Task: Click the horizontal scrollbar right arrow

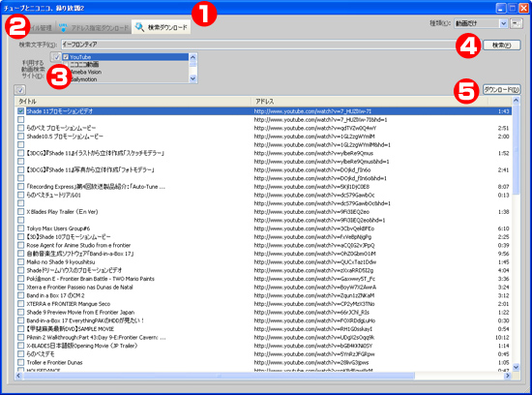Action: pyautogui.click(x=508, y=376)
